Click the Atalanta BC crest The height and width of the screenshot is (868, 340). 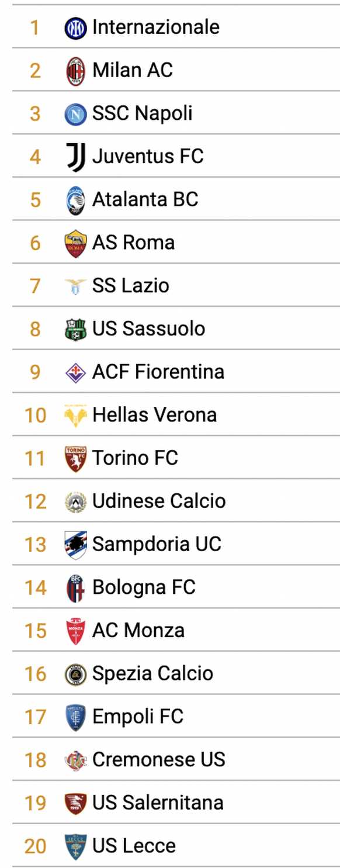(x=75, y=200)
